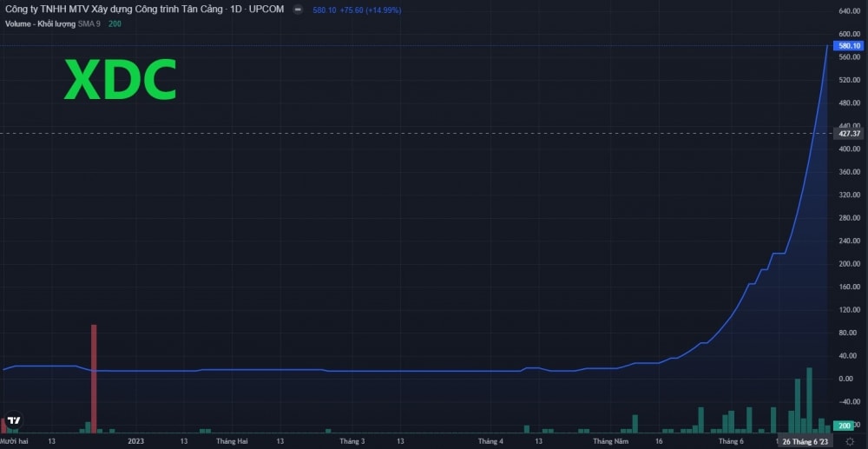Click the 16 label on time axis

click(659, 441)
